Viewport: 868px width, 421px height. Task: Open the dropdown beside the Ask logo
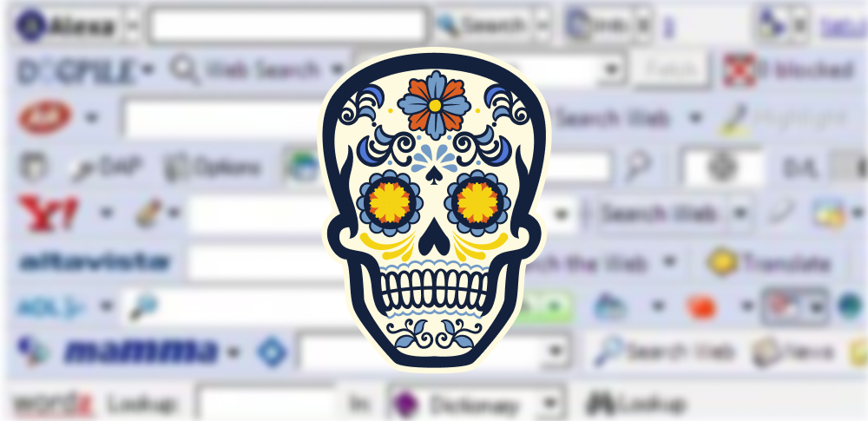tap(91, 118)
